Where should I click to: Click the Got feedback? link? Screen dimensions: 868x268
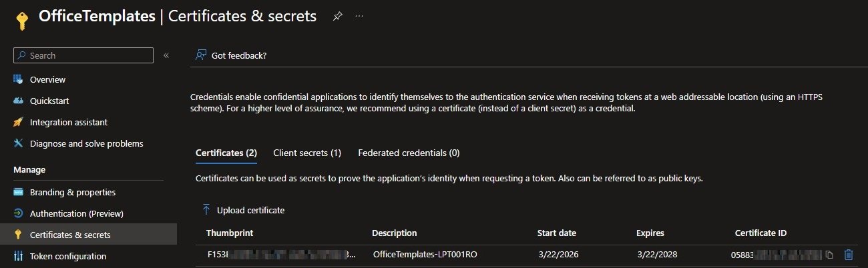[x=238, y=55]
